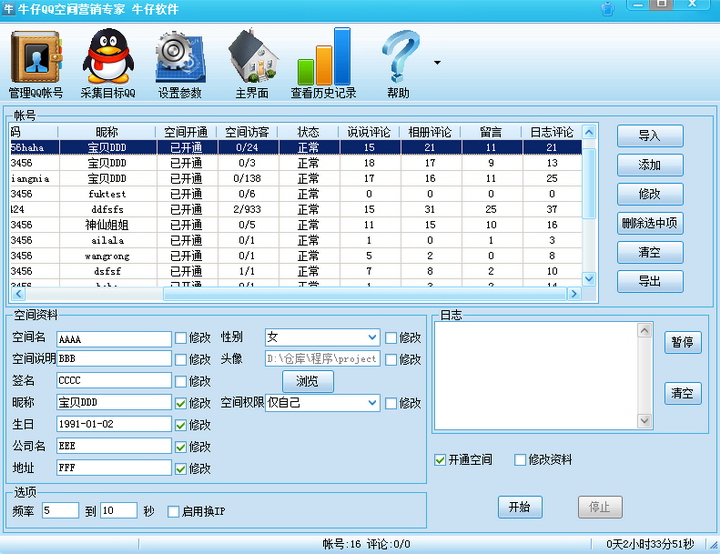Sort by 昵称 column header

pos(107,132)
